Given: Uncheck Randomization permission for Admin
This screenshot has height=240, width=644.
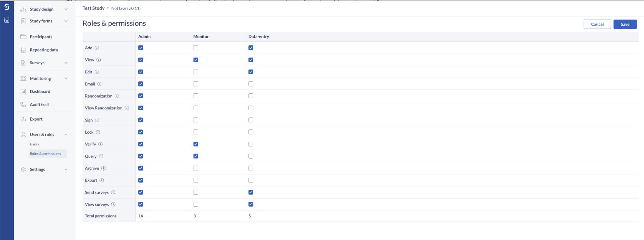Looking at the screenshot, I should (x=141, y=96).
